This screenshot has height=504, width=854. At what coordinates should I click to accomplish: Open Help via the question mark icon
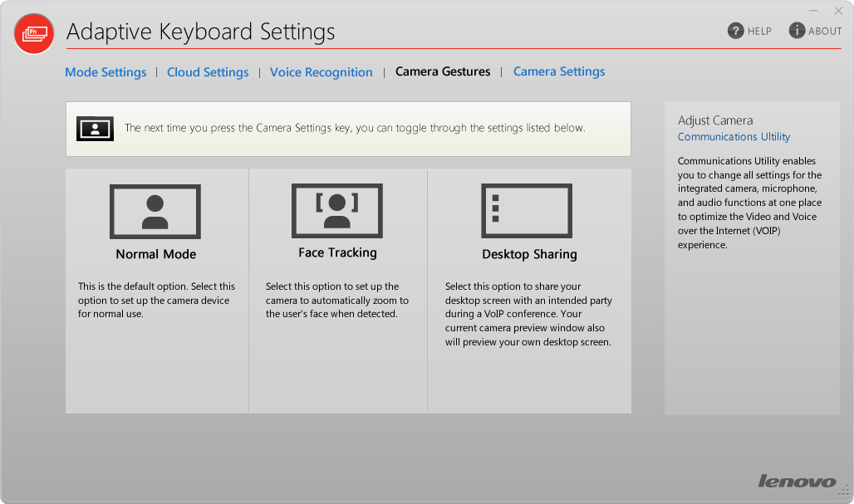[x=735, y=31]
